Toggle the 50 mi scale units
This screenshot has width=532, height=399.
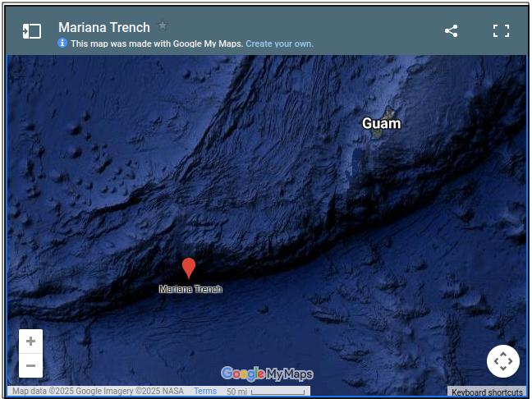coord(266,392)
